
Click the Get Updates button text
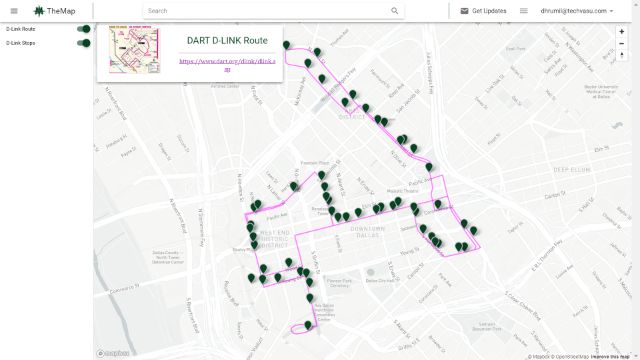pos(489,11)
